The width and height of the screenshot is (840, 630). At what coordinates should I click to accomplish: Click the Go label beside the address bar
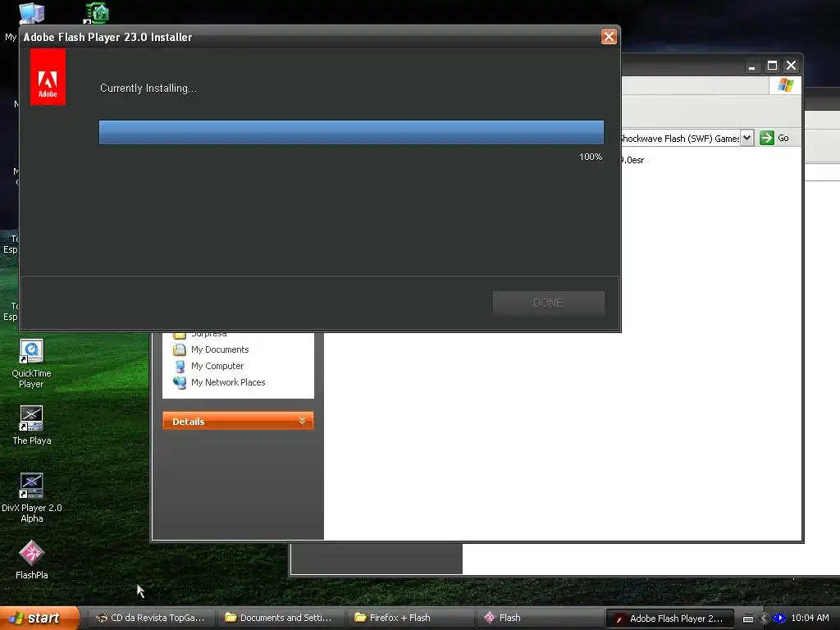783,138
